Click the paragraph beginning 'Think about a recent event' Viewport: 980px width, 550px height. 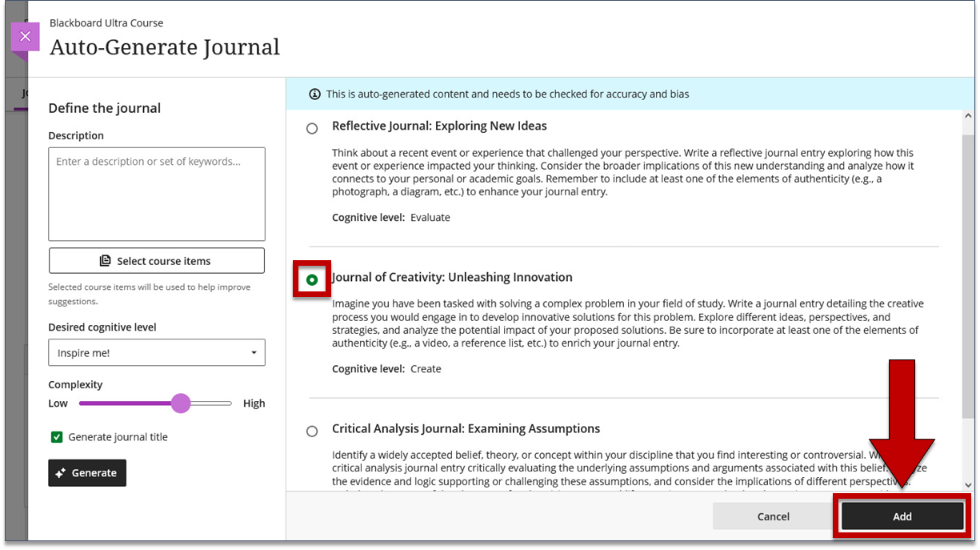coord(623,172)
